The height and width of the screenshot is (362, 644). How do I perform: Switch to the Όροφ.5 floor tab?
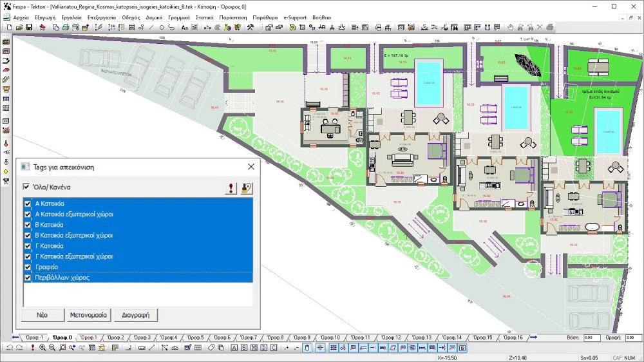click(x=196, y=338)
